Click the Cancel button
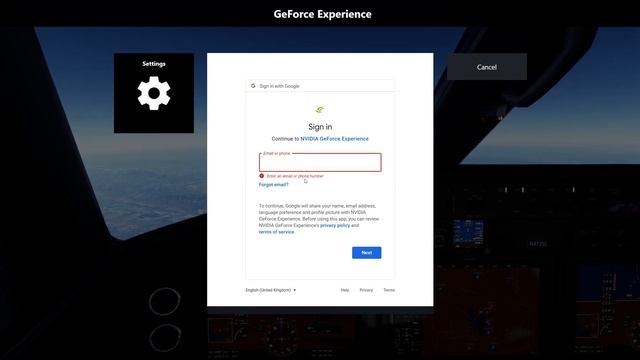This screenshot has height=360, width=640. (x=487, y=67)
